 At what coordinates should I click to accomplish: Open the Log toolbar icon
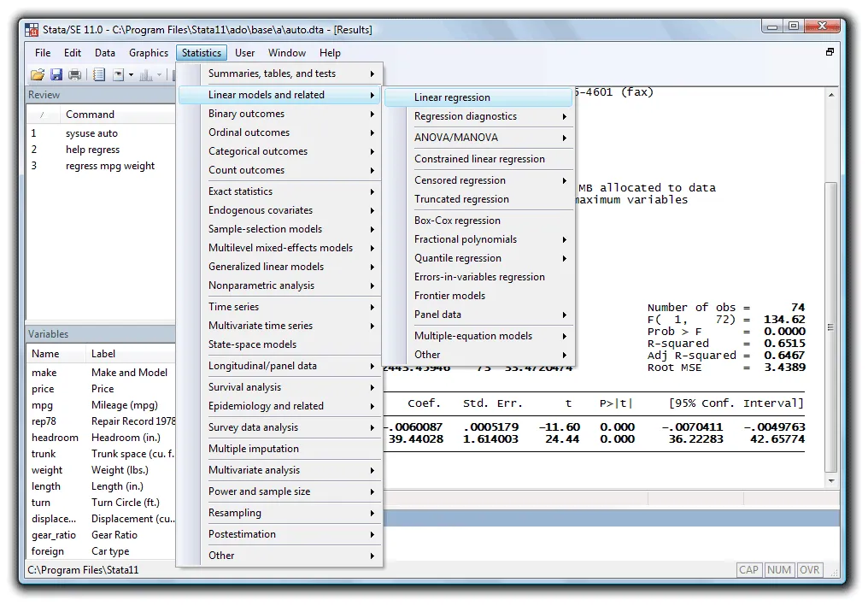click(98, 74)
